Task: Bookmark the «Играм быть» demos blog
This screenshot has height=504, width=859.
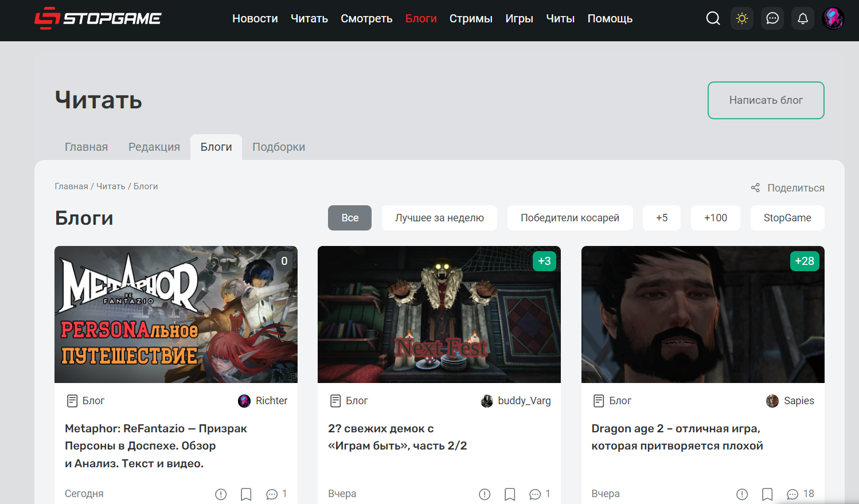Action: click(x=510, y=494)
